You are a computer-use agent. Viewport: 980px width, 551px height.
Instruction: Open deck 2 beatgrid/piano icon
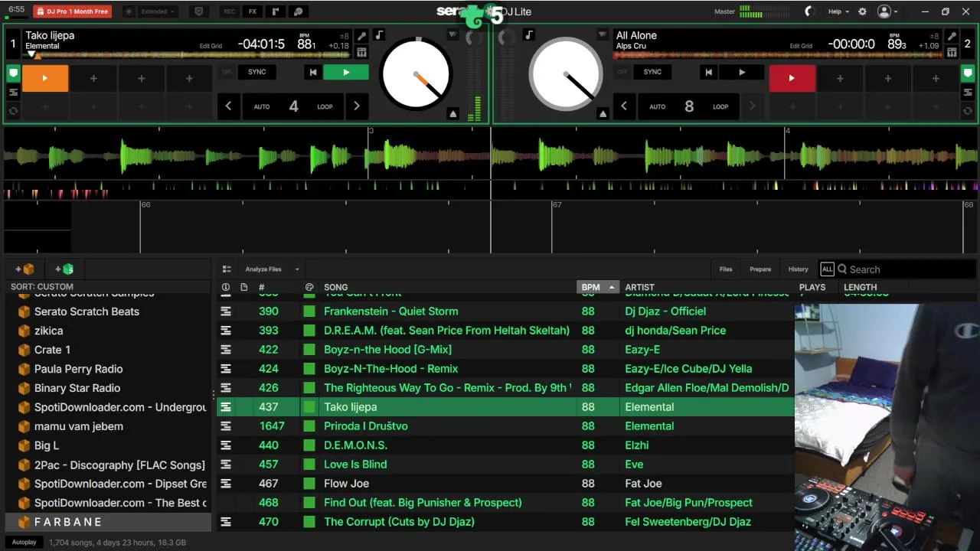click(952, 52)
